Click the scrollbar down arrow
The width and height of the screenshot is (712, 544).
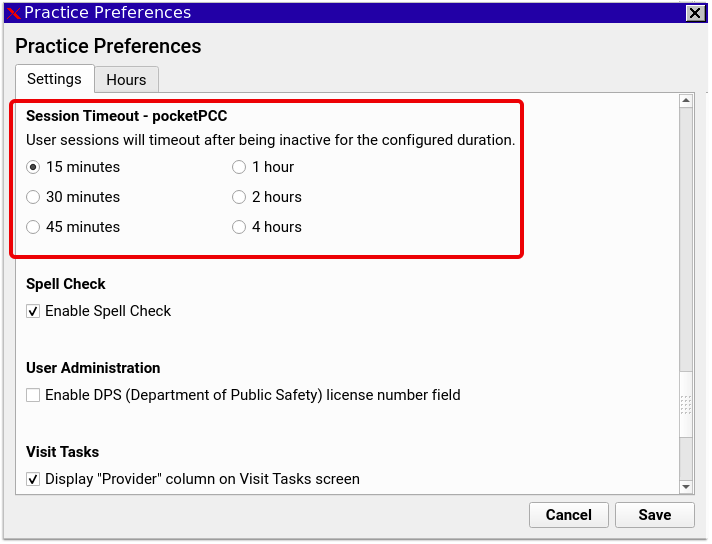click(x=686, y=487)
